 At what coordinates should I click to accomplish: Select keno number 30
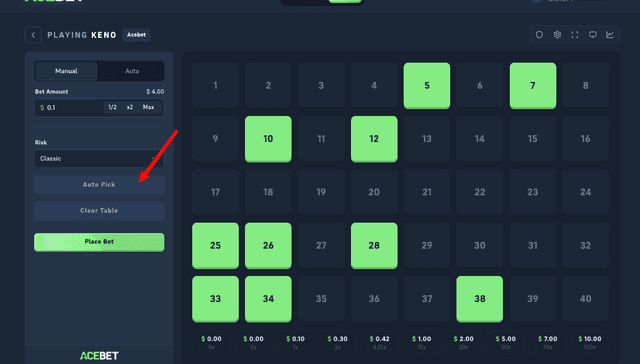[x=480, y=246]
